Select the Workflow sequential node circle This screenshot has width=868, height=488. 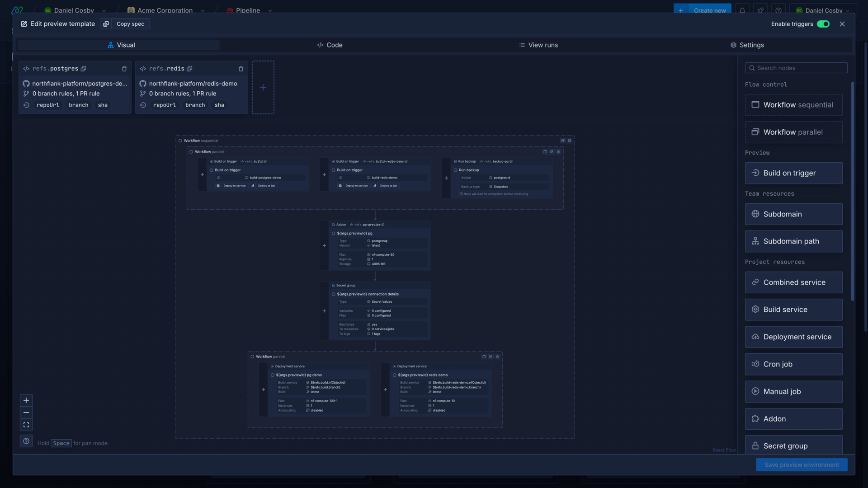point(180,141)
